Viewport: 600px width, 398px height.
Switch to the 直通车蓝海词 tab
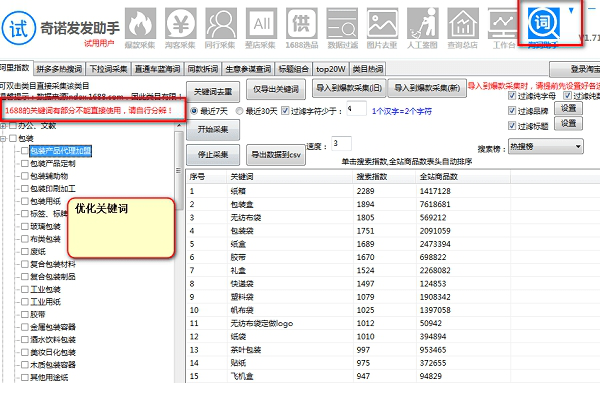(x=157, y=69)
